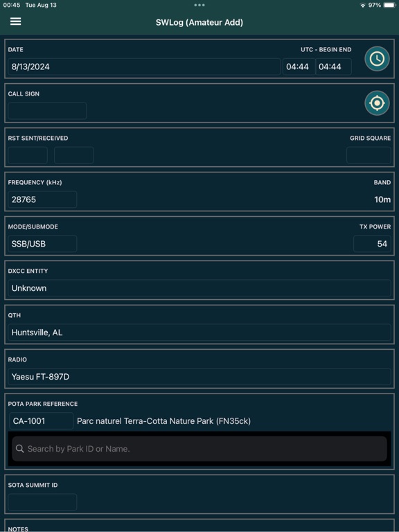Edit the Radio field Yaesu FT-897D
Screen dimensions: 399x532
tap(199, 377)
